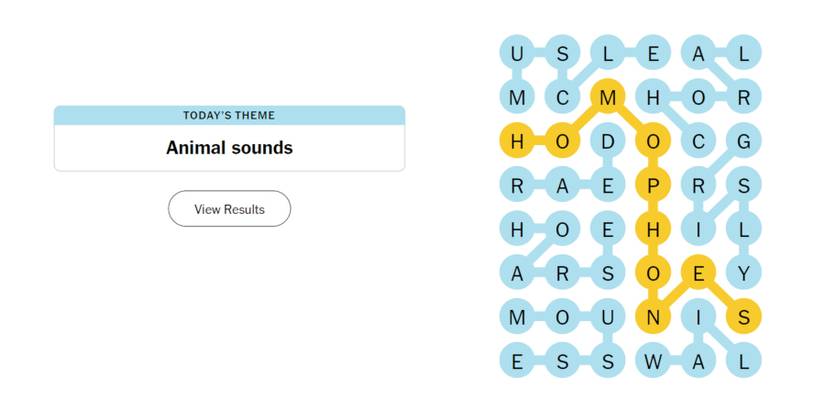Tap the yellow letter S tile
The height and width of the screenshot is (413, 825).
(743, 316)
